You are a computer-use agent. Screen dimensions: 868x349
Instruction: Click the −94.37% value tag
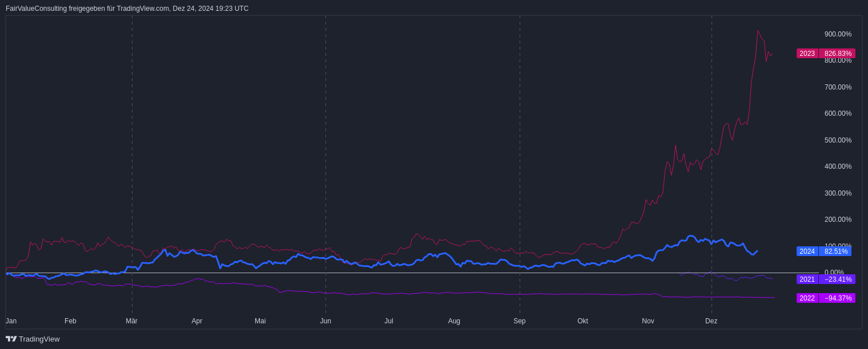coord(837,298)
